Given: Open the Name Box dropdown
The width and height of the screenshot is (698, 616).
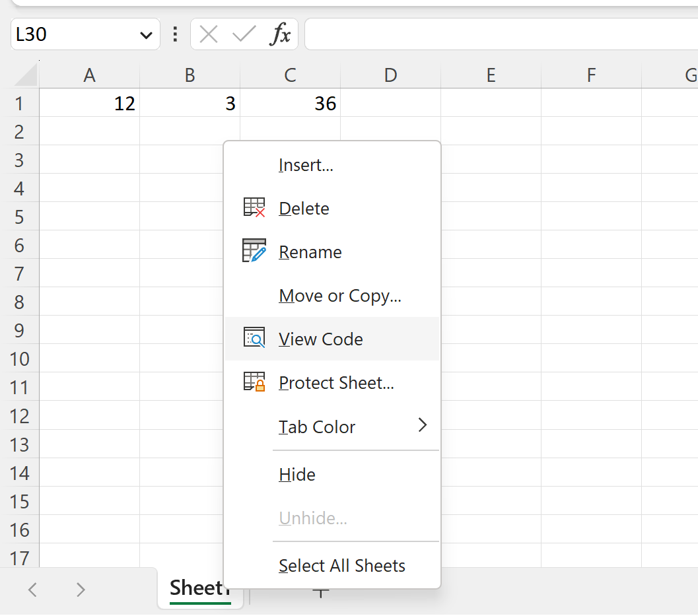Looking at the screenshot, I should tap(146, 34).
